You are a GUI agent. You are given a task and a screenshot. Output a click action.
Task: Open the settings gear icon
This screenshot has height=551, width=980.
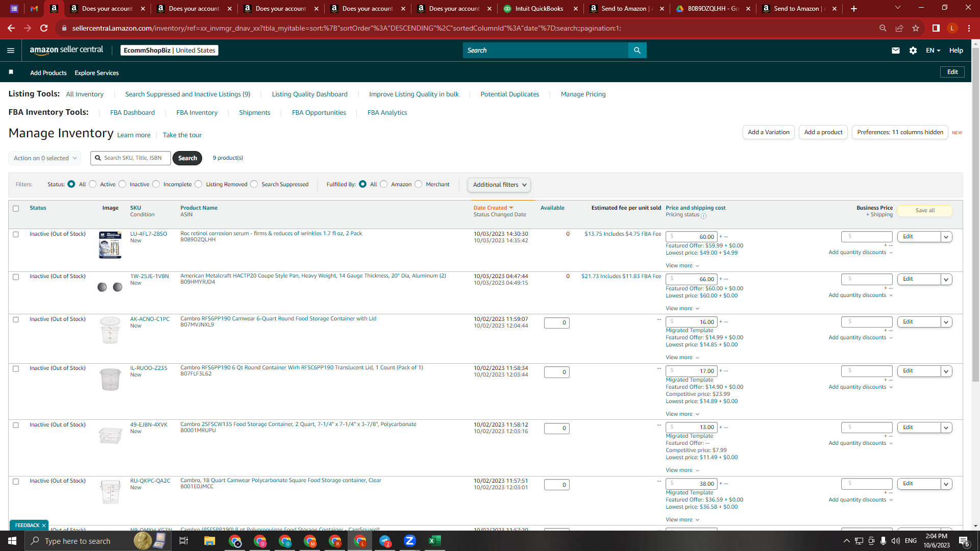click(913, 50)
